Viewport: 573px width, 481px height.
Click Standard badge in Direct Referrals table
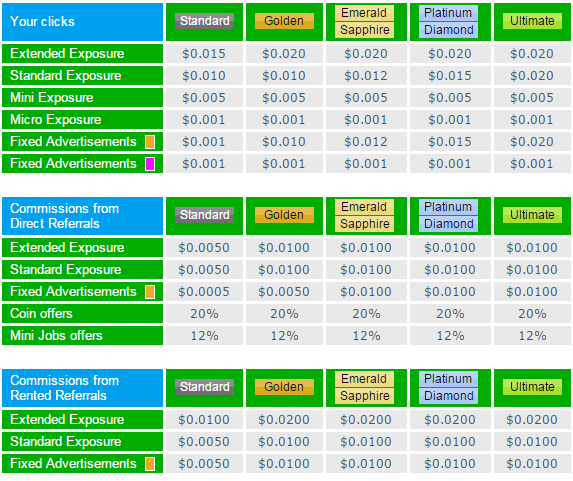(x=204, y=215)
